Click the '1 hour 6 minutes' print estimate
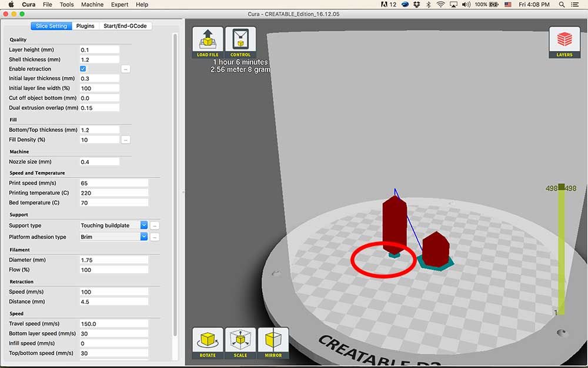The image size is (588, 368). pos(240,62)
